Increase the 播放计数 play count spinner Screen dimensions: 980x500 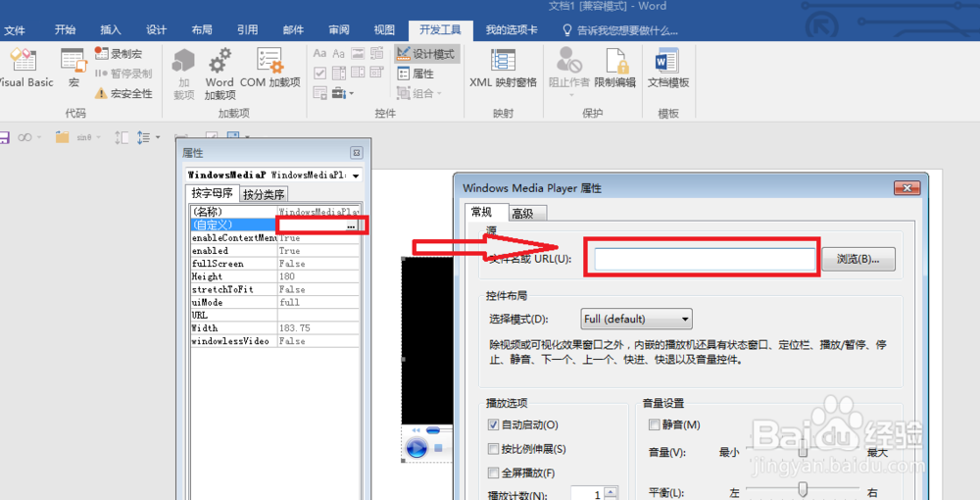[x=612, y=490]
